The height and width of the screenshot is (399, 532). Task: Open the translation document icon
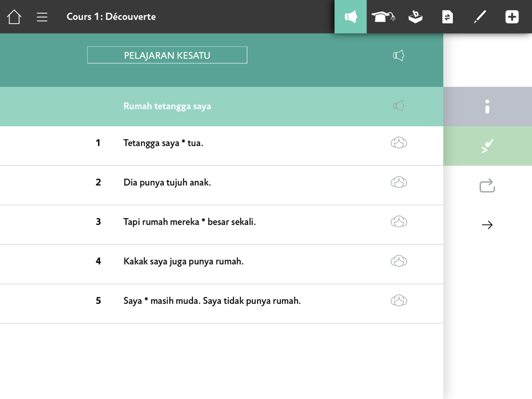coord(447,17)
